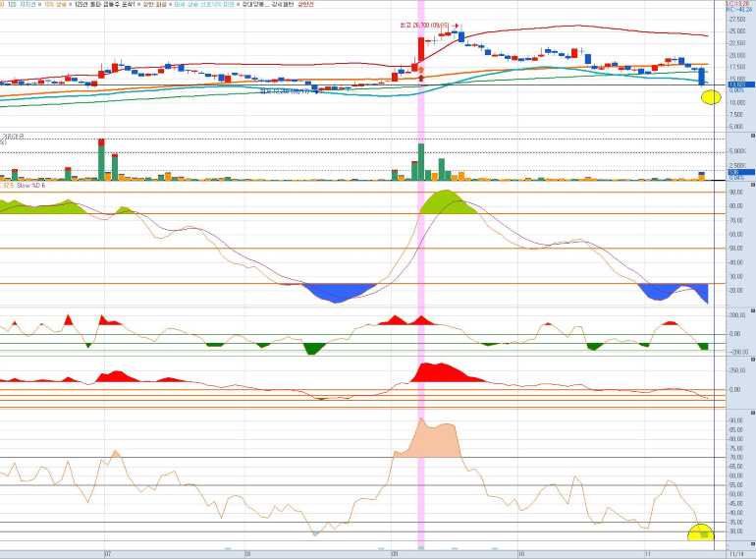Click the tallest green volume bar in September
Image resolution: width=756 pixels, height=559 pixels.
(421, 161)
